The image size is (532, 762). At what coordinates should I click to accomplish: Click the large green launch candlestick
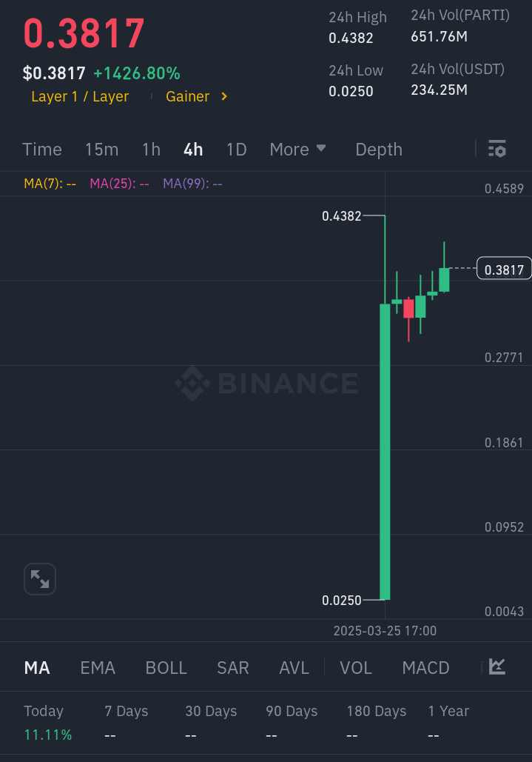coord(385,452)
